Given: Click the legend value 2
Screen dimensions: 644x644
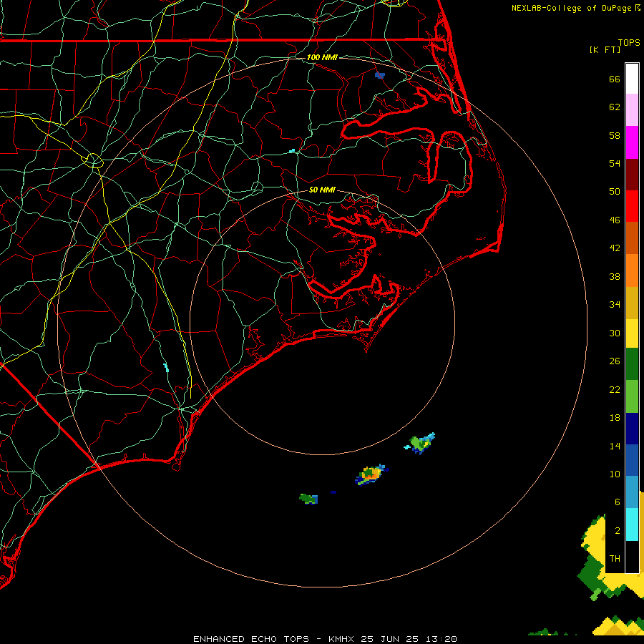Looking at the screenshot, I should tap(618, 531).
